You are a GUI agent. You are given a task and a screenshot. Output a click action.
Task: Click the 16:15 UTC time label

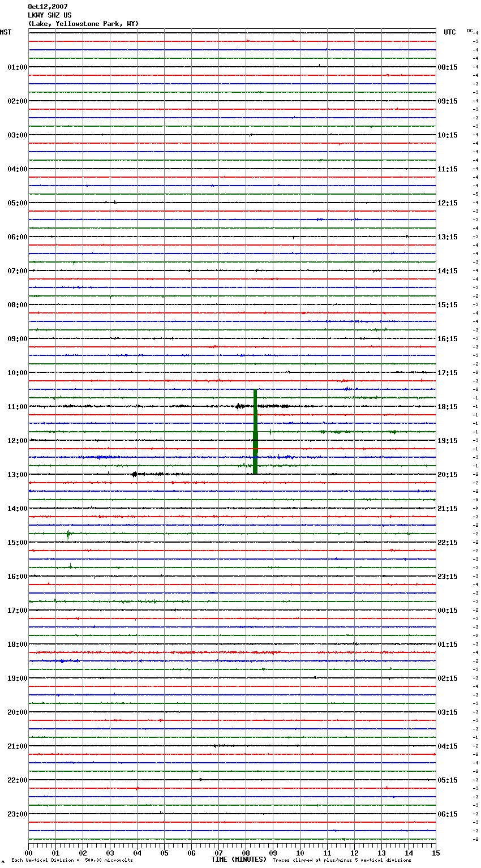click(x=448, y=339)
